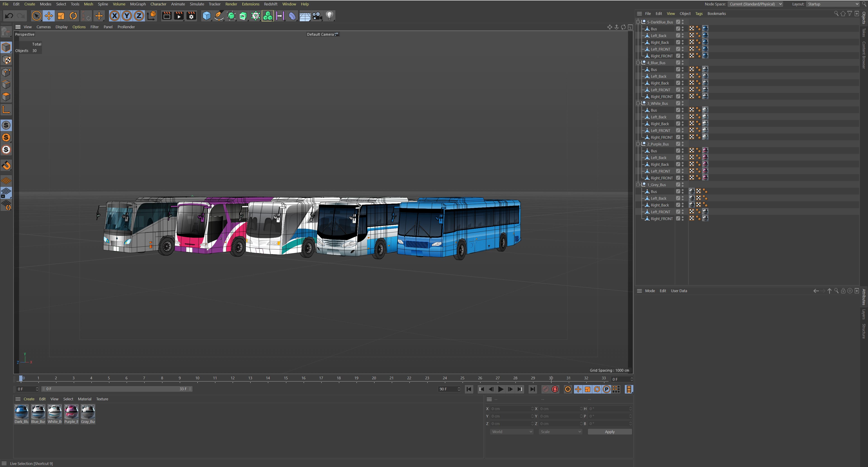Viewport: 868px width, 467px height.
Task: Select the Rotate tool
Action: coord(73,16)
